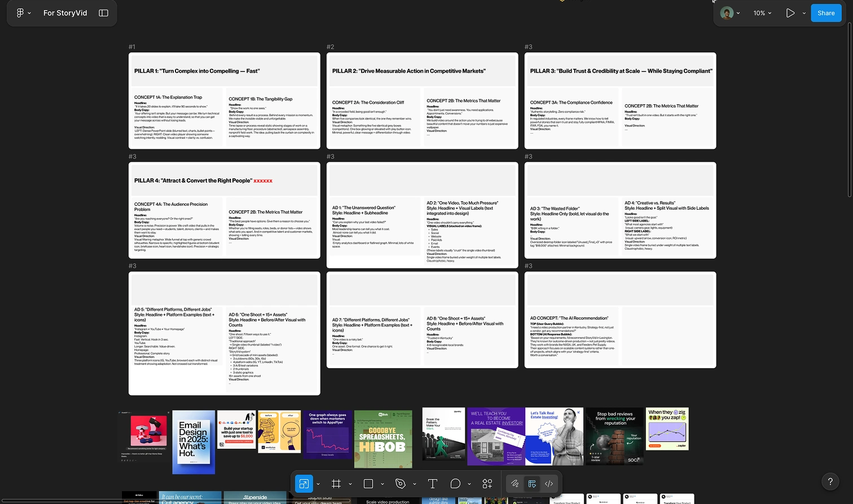Select the Text tool
The height and width of the screenshot is (504, 853).
pyautogui.click(x=433, y=483)
